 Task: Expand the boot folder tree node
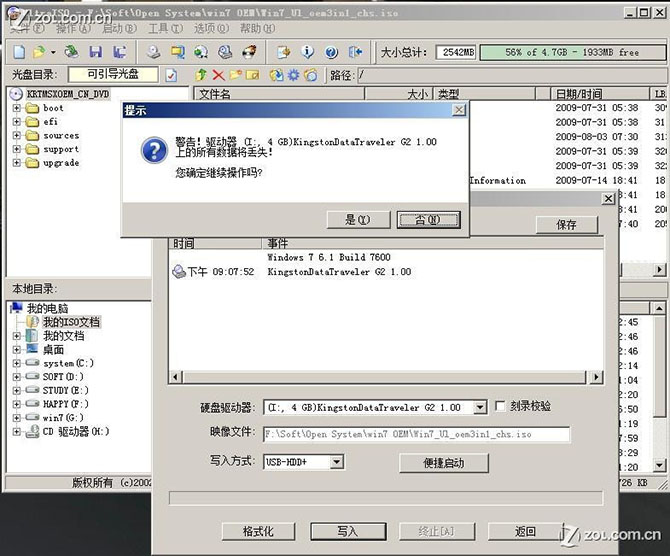click(x=17, y=108)
